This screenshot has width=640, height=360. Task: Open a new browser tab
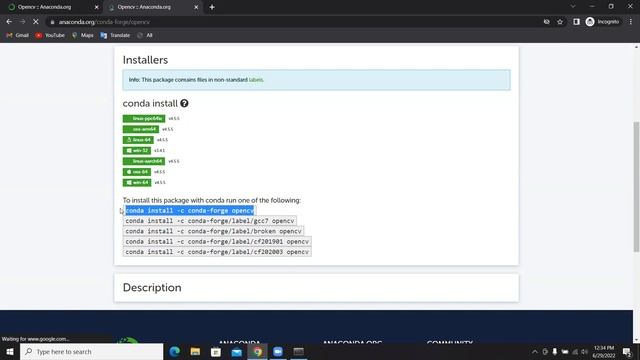pyautogui.click(x=212, y=7)
